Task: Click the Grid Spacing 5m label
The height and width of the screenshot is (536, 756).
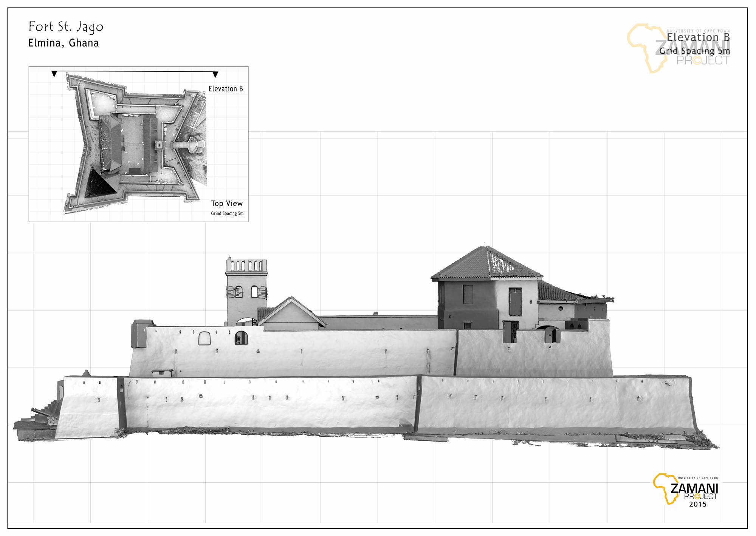Action: coord(694,51)
